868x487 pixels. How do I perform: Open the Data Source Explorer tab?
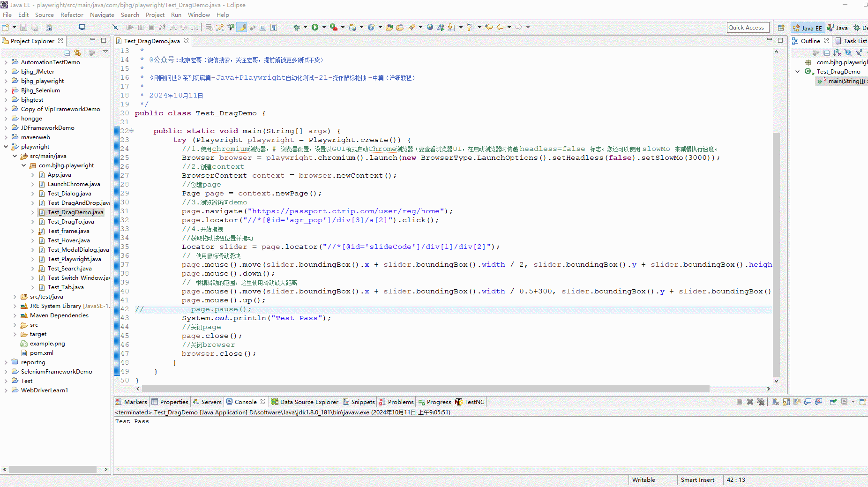click(305, 402)
